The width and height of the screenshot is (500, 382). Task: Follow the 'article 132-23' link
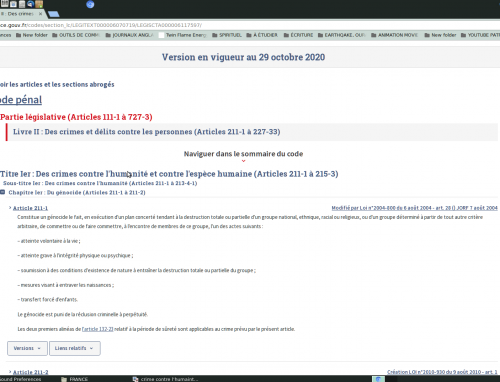click(x=98, y=329)
